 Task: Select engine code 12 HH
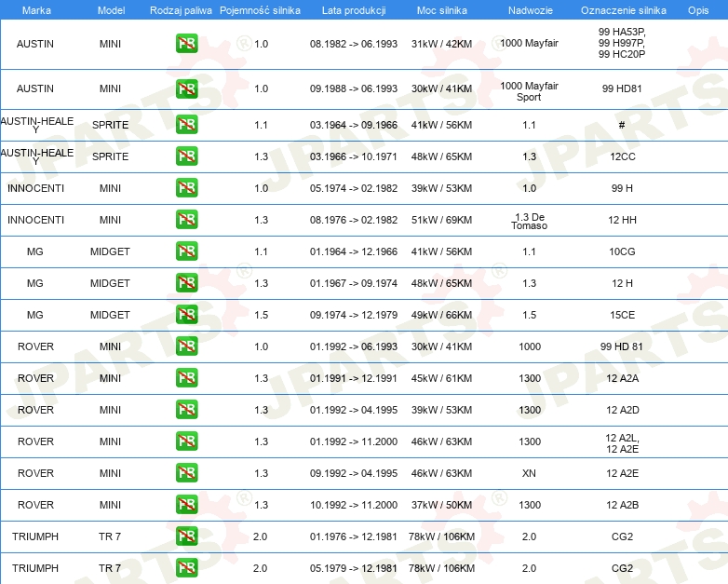tap(622, 220)
